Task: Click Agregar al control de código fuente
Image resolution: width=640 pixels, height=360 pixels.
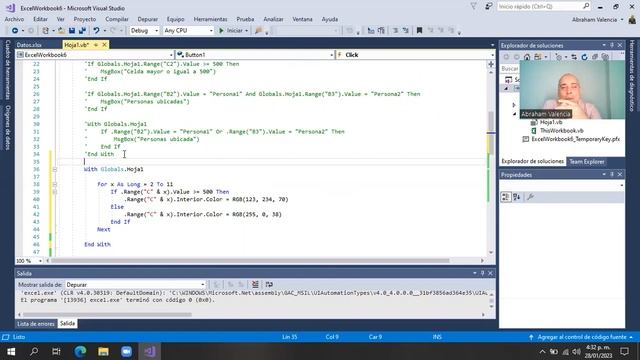Action: click(x=581, y=337)
